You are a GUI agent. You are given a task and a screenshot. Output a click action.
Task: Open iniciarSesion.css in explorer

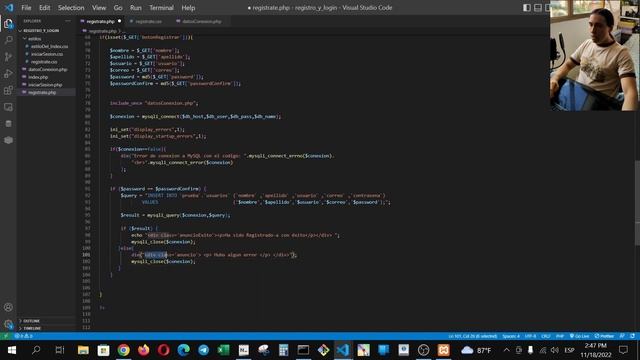(47, 54)
